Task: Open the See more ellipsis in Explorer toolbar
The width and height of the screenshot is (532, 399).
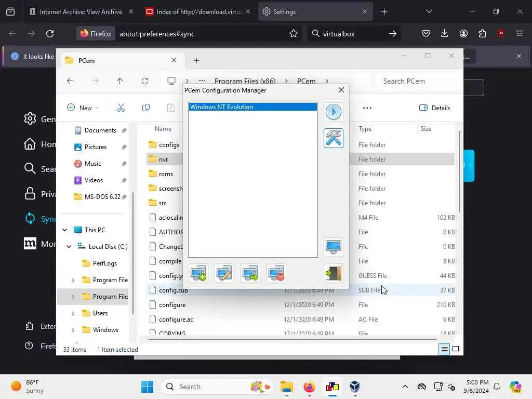Action: (367, 108)
